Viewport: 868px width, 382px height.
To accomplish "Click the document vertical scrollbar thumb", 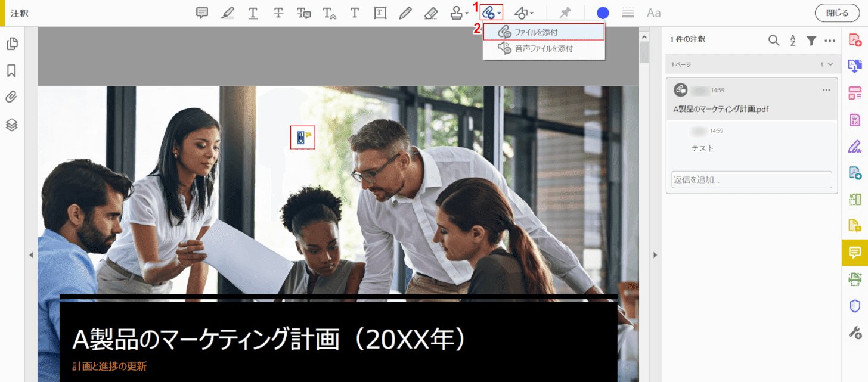I will coord(644,52).
